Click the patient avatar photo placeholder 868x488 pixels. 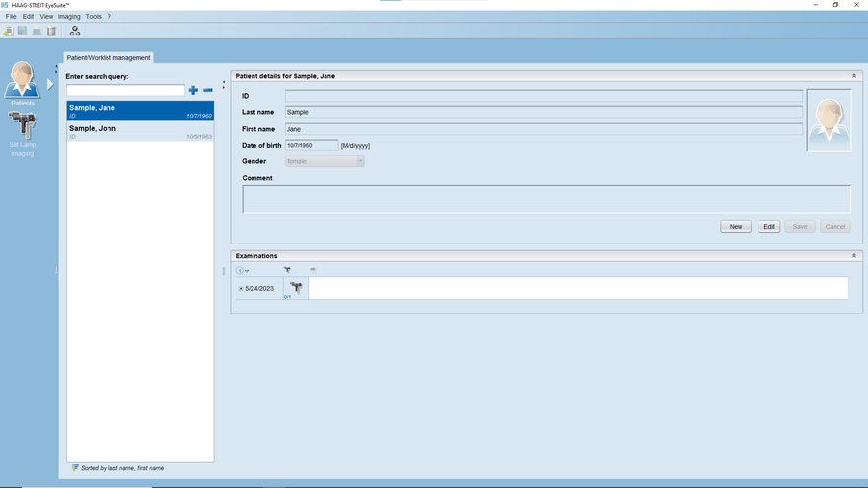(x=829, y=119)
